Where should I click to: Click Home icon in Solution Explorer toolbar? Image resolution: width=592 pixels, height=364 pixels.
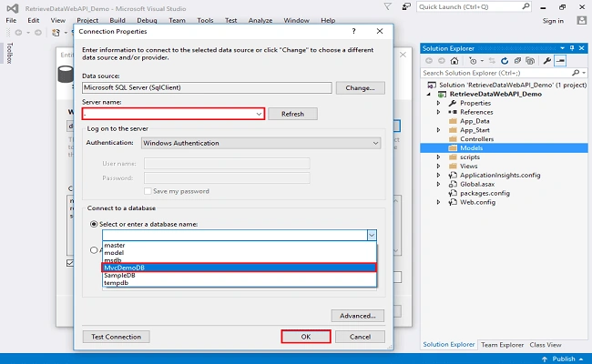(x=454, y=61)
